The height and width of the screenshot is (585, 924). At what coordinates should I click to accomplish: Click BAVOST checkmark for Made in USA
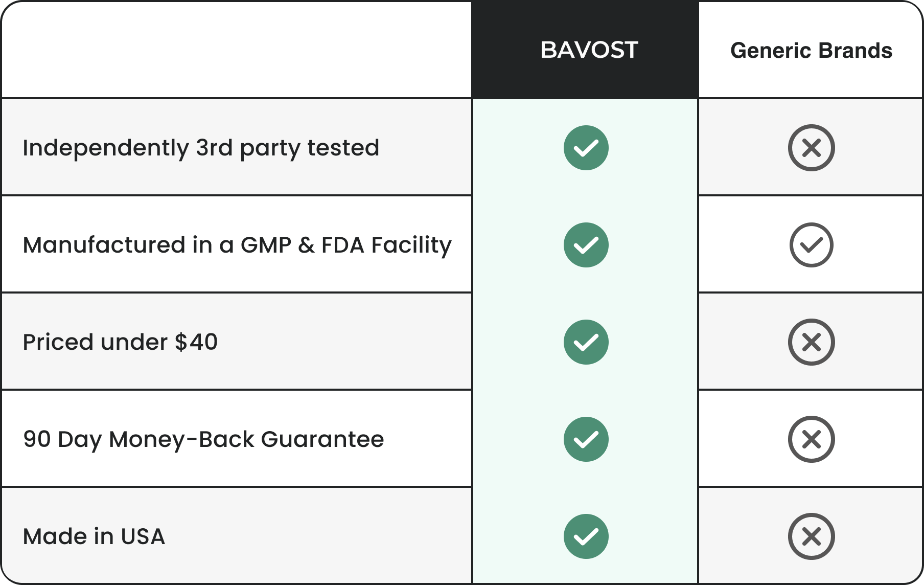pyautogui.click(x=586, y=536)
